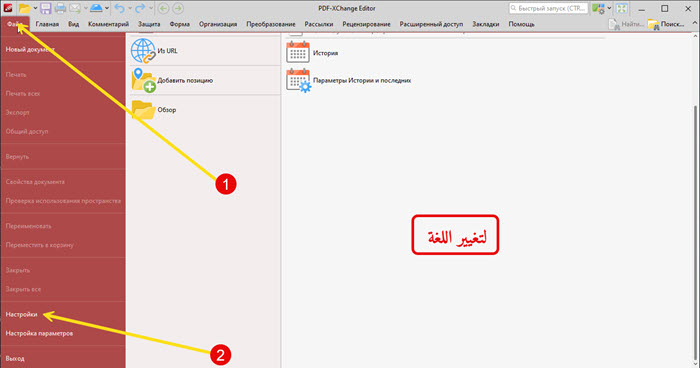Click the scanner icon in quick toolbar
Screen dimensions: 700x368
point(96,8)
